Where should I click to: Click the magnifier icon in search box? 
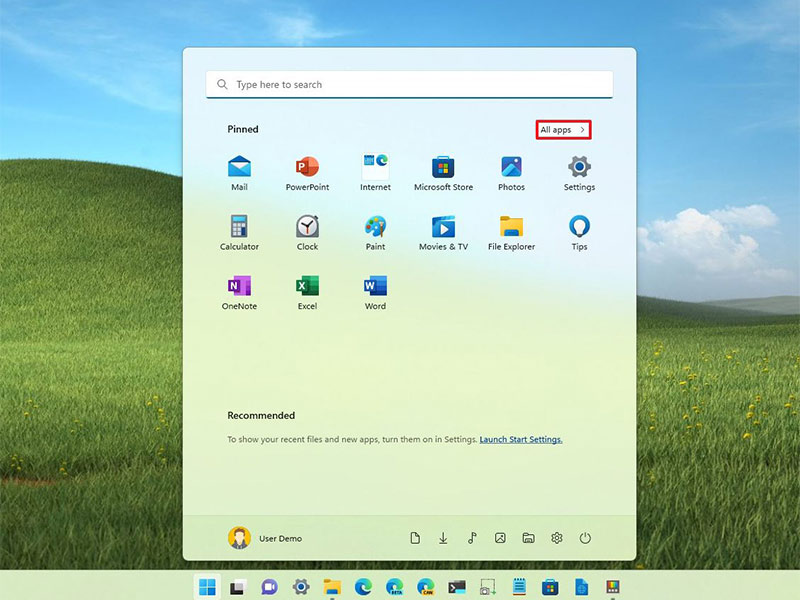[x=222, y=84]
